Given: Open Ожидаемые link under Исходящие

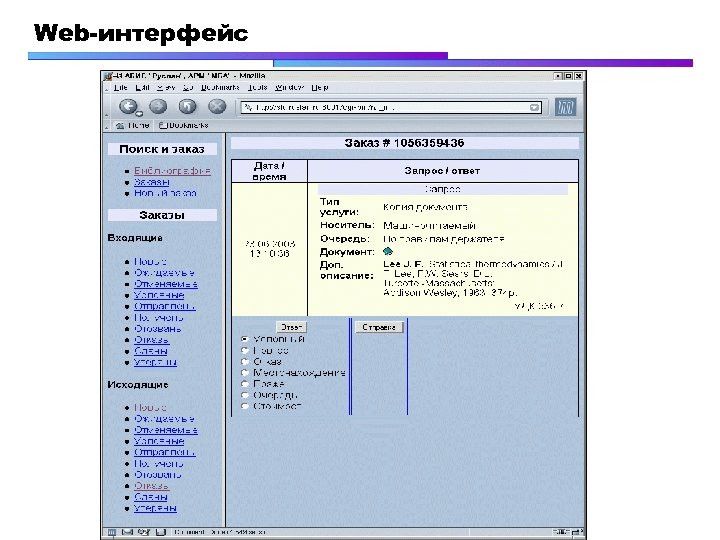Looking at the screenshot, I should (x=164, y=419).
